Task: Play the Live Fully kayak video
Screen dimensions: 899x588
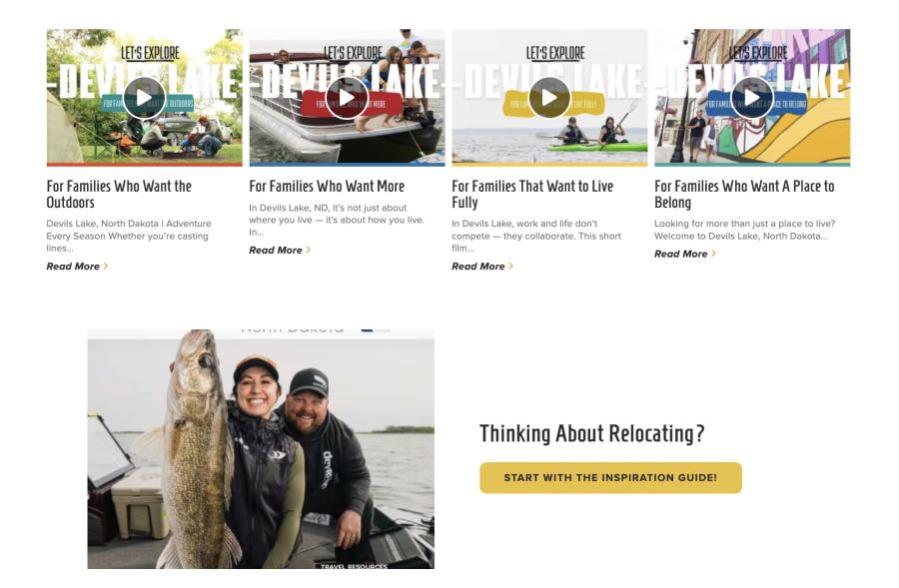Action: pos(549,98)
